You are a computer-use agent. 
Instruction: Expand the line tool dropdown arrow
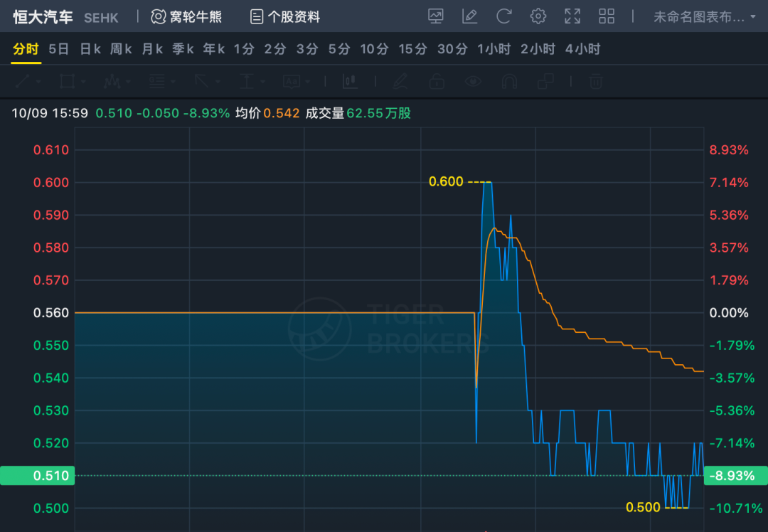(38, 82)
